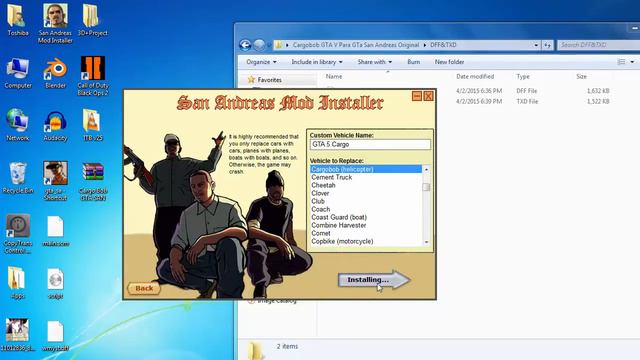Expand the address bar history dropdown
This screenshot has height=360, width=640.
536,45
